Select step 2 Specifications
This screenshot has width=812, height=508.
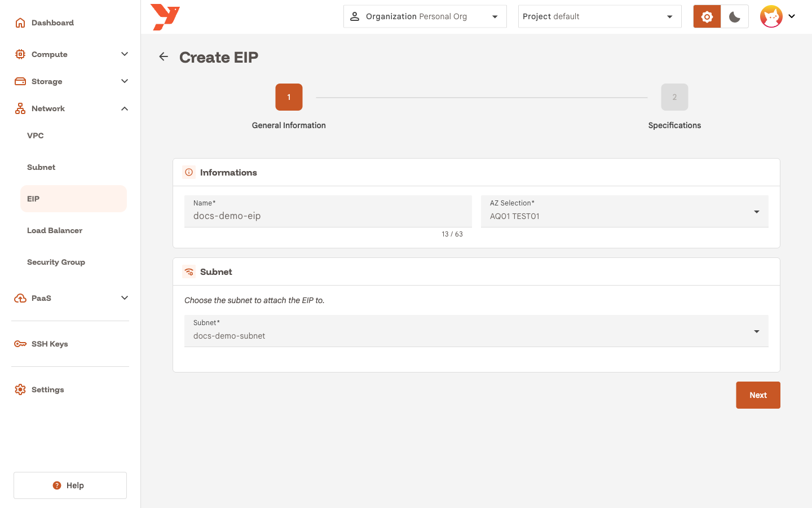[674, 97]
